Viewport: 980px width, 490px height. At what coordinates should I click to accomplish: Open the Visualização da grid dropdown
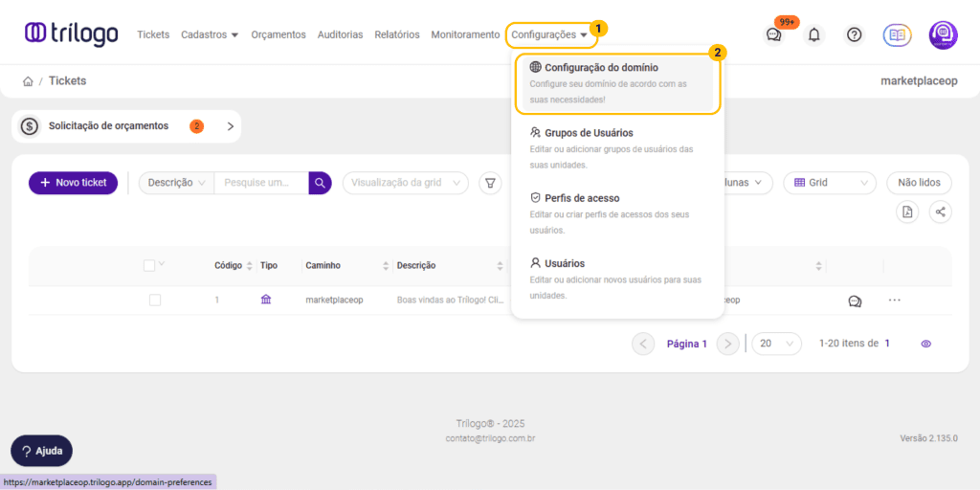(405, 183)
